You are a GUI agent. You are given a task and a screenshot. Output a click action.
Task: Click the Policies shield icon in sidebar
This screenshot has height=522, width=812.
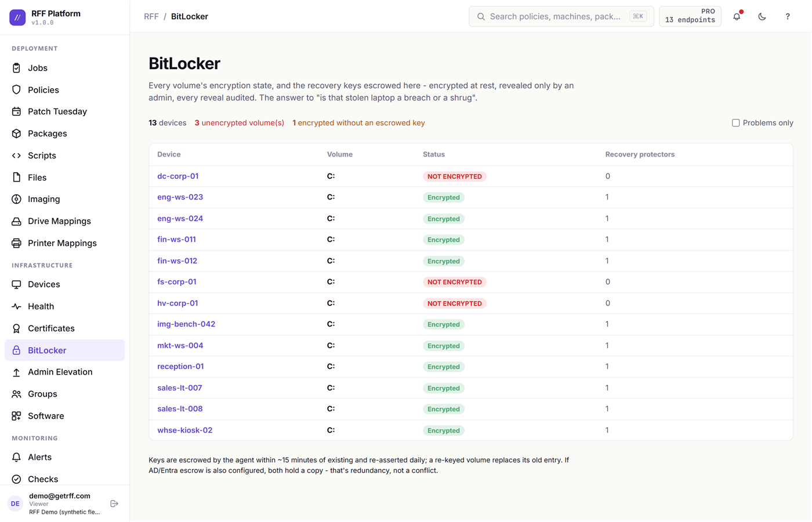point(16,90)
